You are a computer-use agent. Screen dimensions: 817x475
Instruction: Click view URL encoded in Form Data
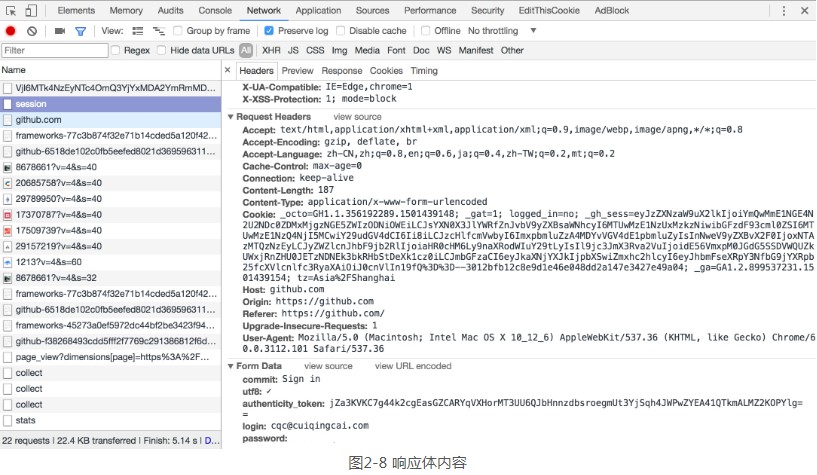click(413, 366)
